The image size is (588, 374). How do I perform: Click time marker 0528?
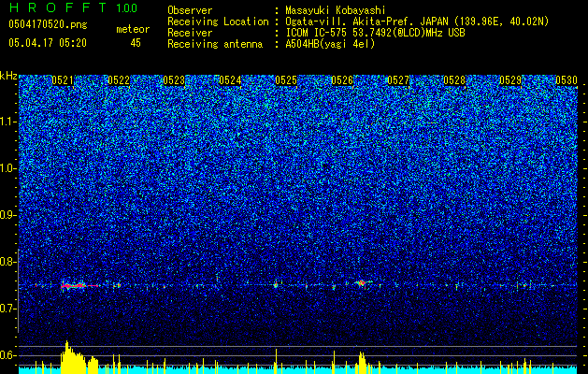pos(454,80)
